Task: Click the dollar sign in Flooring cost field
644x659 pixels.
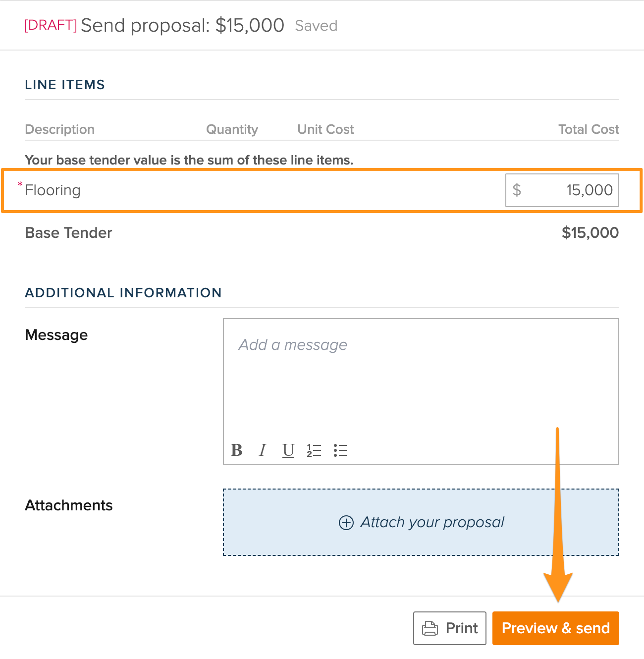Action: [x=517, y=190]
